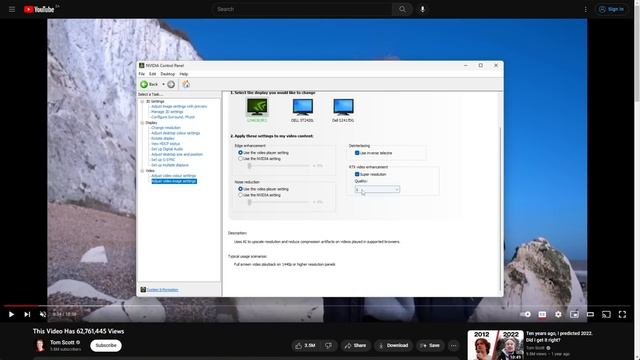The width and height of the screenshot is (640, 360).
Task: Open File menu in NVIDIA Control Panel
Action: pyautogui.click(x=142, y=74)
